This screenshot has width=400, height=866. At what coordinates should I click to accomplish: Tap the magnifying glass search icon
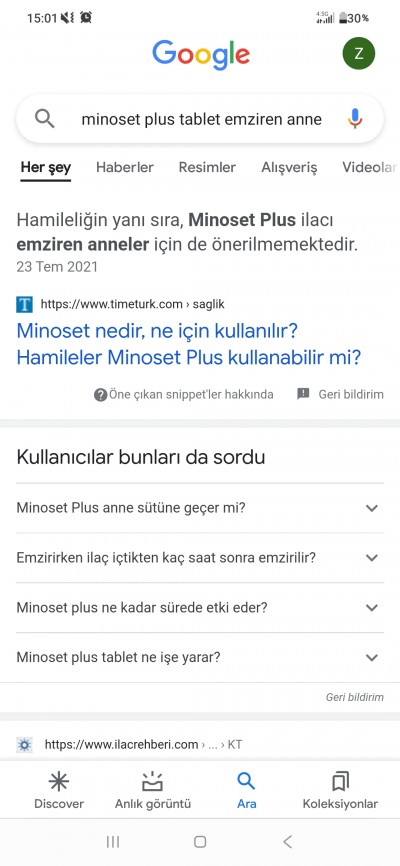(44, 118)
